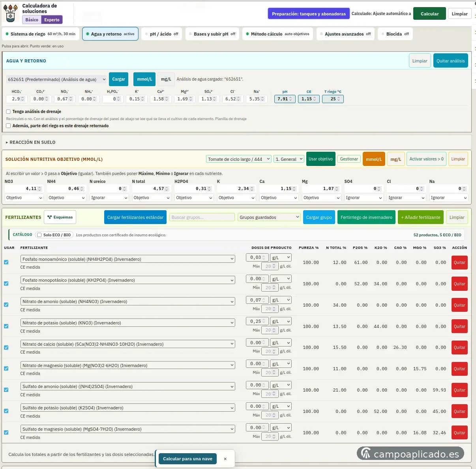
Task: Click the Calculadora de soluciones logo icon
Action: [11, 13]
